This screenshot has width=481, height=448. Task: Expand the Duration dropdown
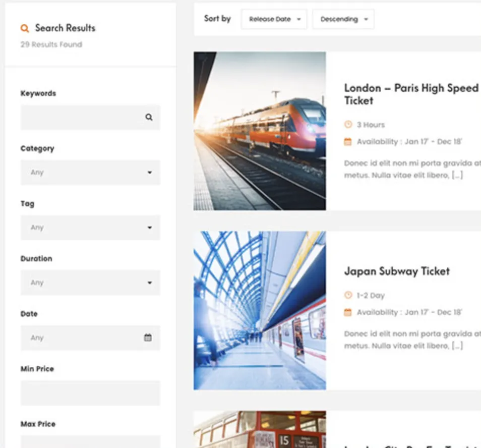pyautogui.click(x=90, y=283)
